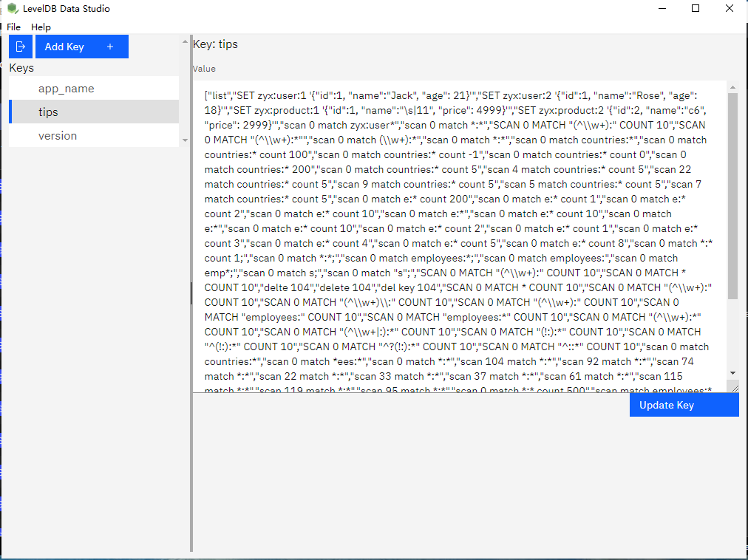Open the File menu
The height and width of the screenshot is (560, 748).
13,27
